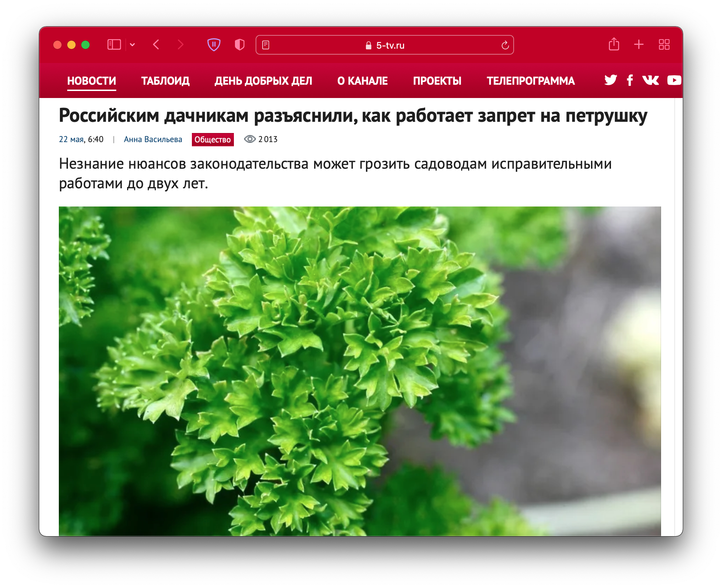The width and height of the screenshot is (722, 588).
Task: Open a new tab with plus icon
Action: tap(639, 44)
